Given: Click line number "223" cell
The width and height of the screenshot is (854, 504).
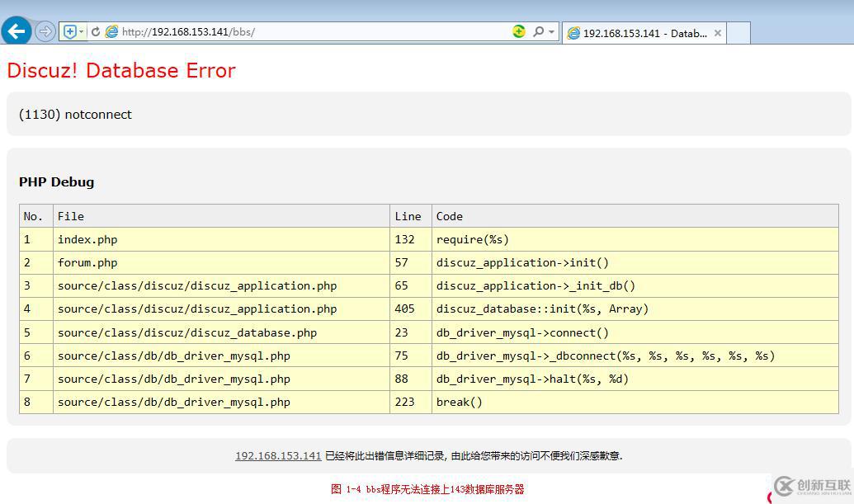Looking at the screenshot, I should pos(411,403).
